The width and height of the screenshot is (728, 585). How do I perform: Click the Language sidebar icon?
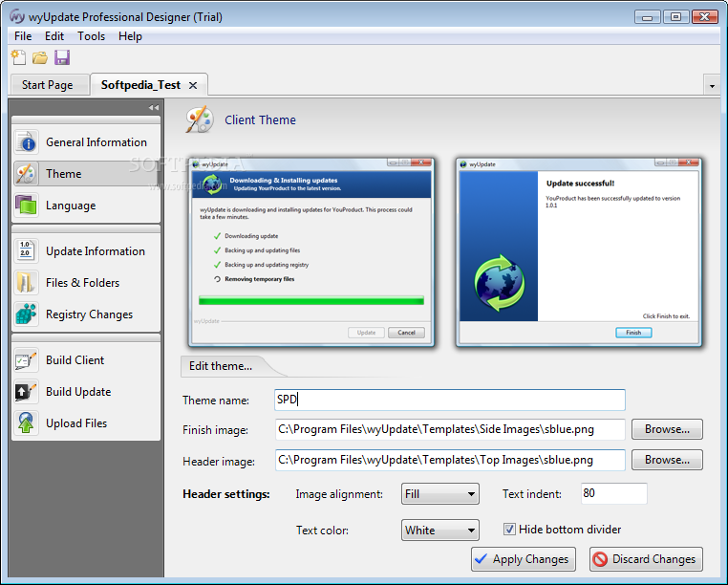(26, 206)
